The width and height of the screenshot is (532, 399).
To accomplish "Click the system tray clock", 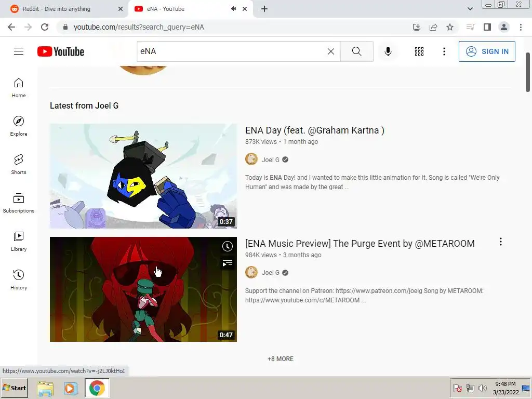I will pos(506,388).
